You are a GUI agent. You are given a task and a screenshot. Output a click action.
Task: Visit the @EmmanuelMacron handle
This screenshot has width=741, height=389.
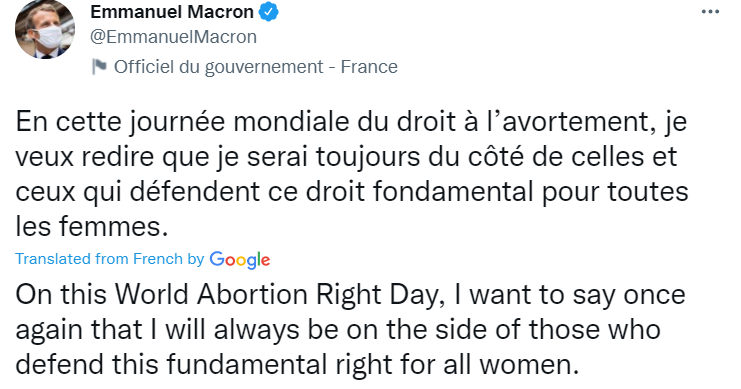coord(173,37)
